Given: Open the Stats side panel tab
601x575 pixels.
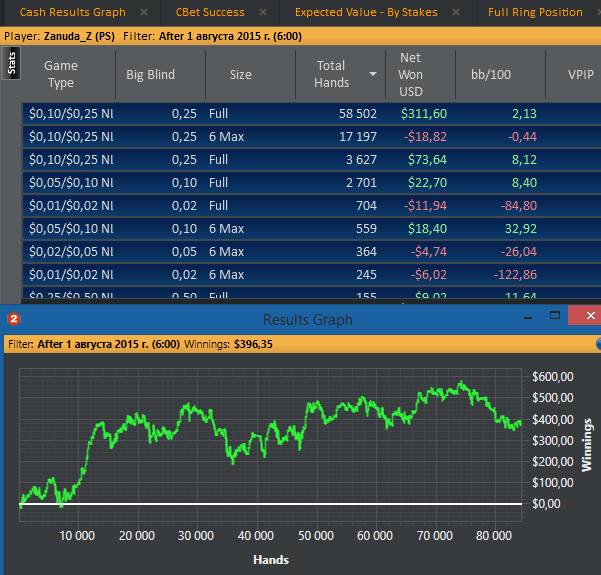Looking at the screenshot, I should point(11,64).
